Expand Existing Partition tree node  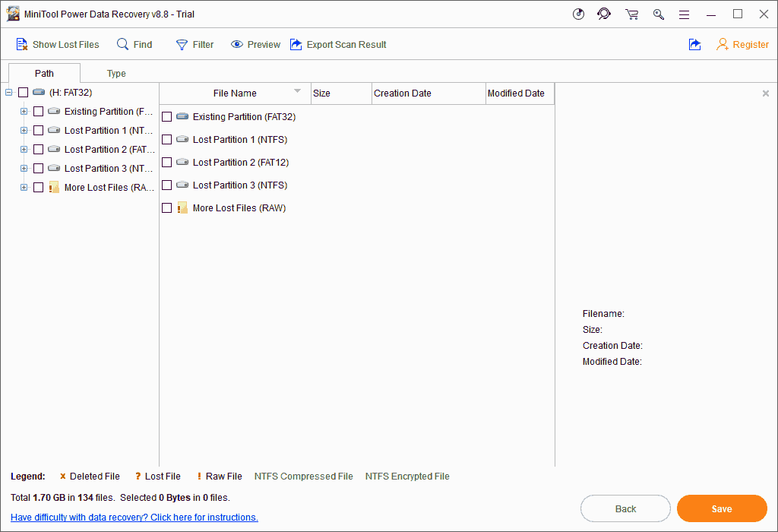[24, 111]
